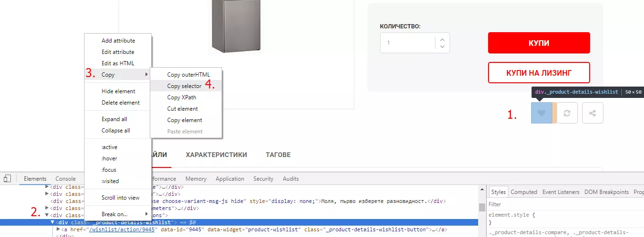Expand the a href wishlist node
Screen dimensions: 644x237
[59, 229]
